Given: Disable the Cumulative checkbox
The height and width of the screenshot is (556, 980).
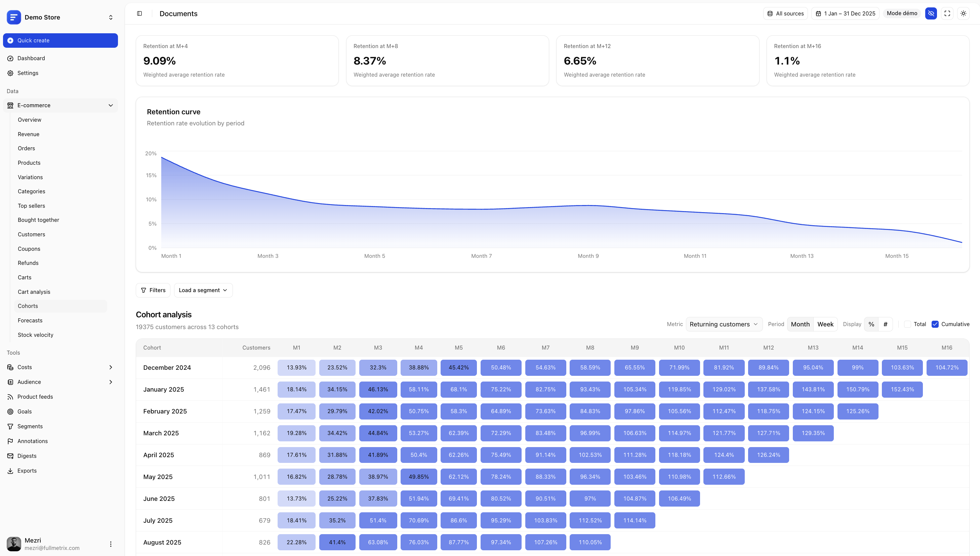Looking at the screenshot, I should [x=935, y=324].
